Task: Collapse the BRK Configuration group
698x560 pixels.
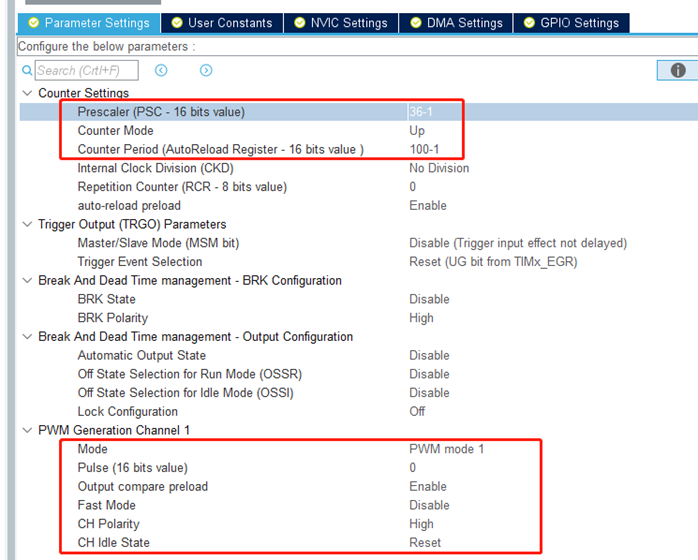Action: 28,280
